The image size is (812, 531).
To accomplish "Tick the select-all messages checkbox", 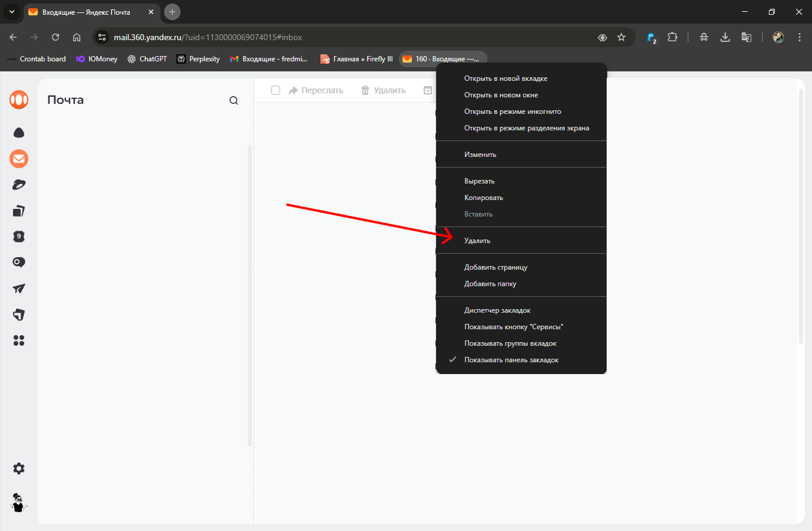I will 275,90.
